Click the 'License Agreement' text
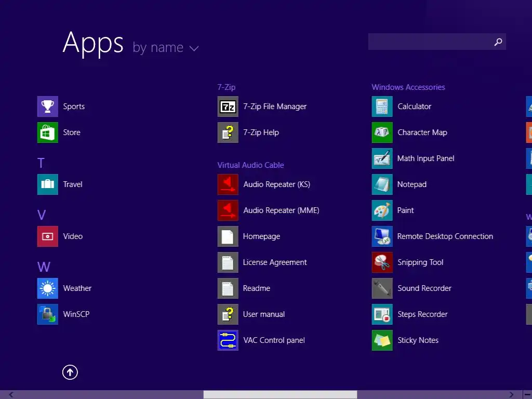 point(275,262)
